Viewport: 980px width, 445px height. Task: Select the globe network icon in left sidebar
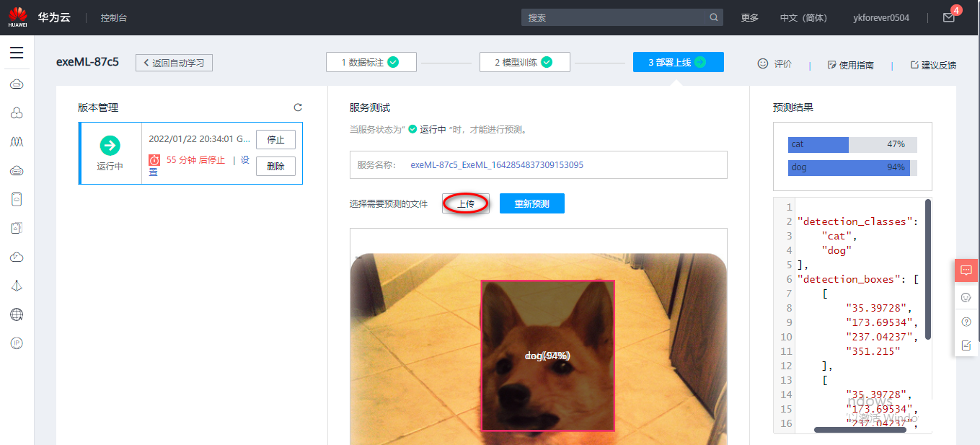point(17,314)
